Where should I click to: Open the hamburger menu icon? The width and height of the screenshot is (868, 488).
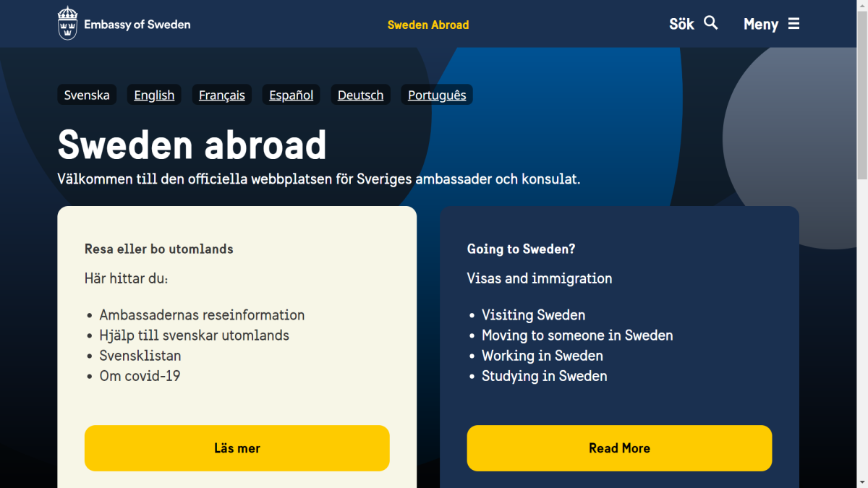click(793, 24)
